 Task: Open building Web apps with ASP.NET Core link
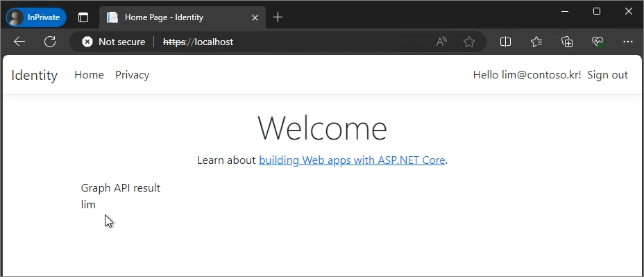[352, 160]
